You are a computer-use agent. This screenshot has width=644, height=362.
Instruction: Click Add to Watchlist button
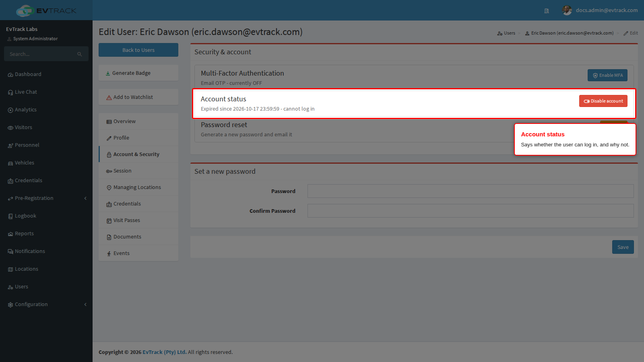[x=138, y=97]
